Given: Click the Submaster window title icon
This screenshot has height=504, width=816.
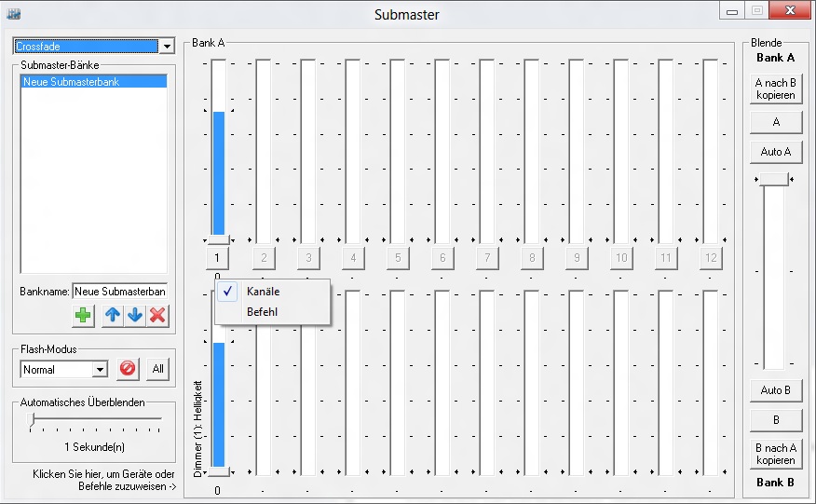Looking at the screenshot, I should click(x=14, y=14).
